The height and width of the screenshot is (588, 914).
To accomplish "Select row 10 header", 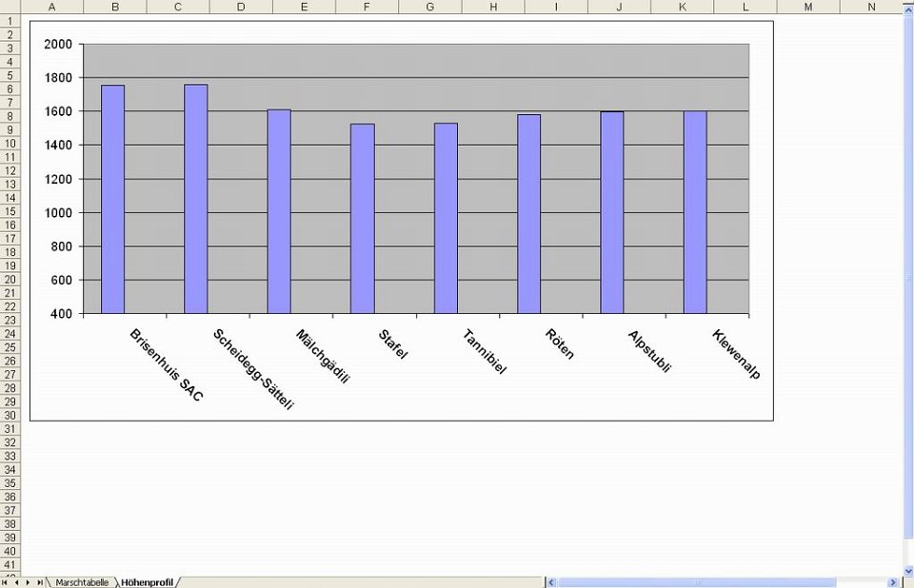I will (10, 144).
